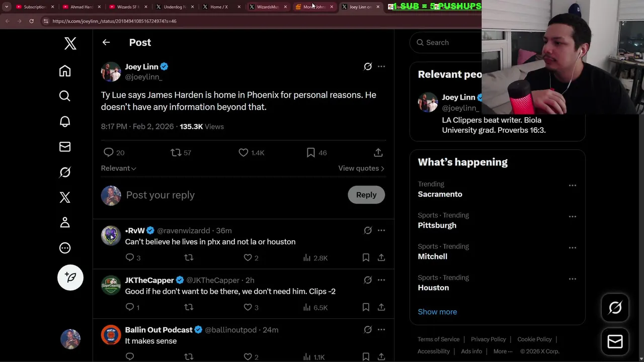Open three-dot menu on Ballin Out Podcast reply
The image size is (644, 362).
tap(381, 330)
